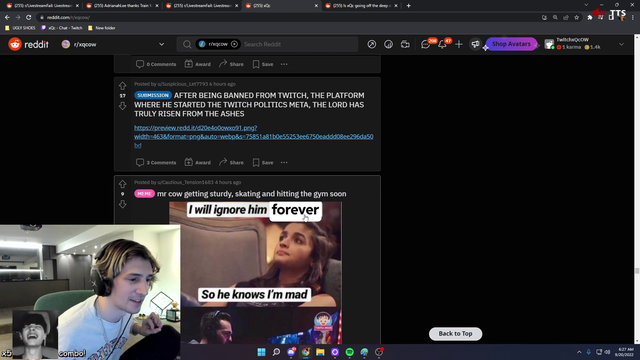Upvote the 'AFTER BEING BANNED FROM TWITCH' post
The width and height of the screenshot is (640, 360).
pyautogui.click(x=122, y=86)
